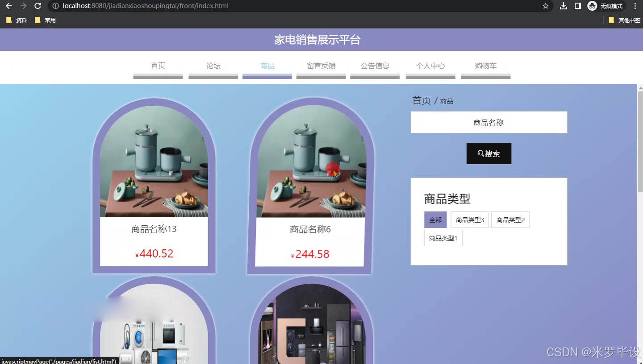Open the browser menu with three dots
This screenshot has width=643, height=364.
pos(635,6)
